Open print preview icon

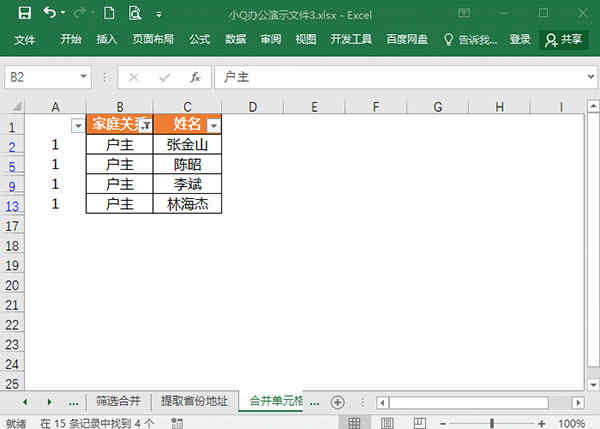click(135, 13)
